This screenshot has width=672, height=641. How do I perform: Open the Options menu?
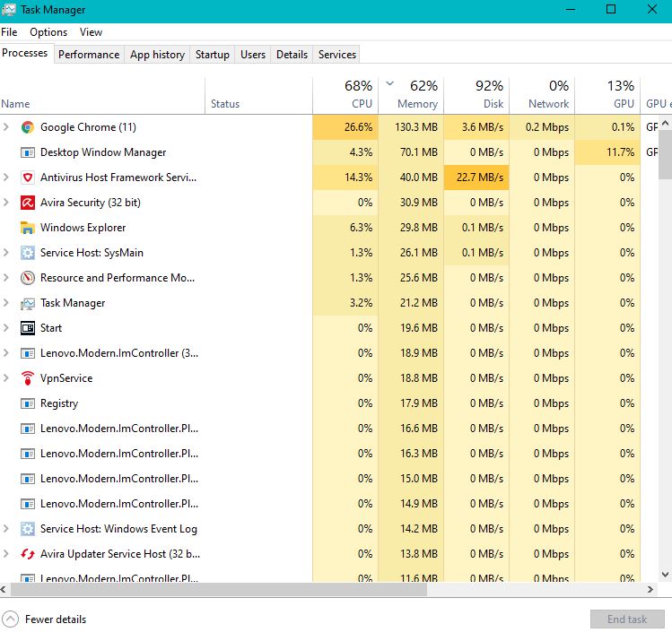(48, 32)
